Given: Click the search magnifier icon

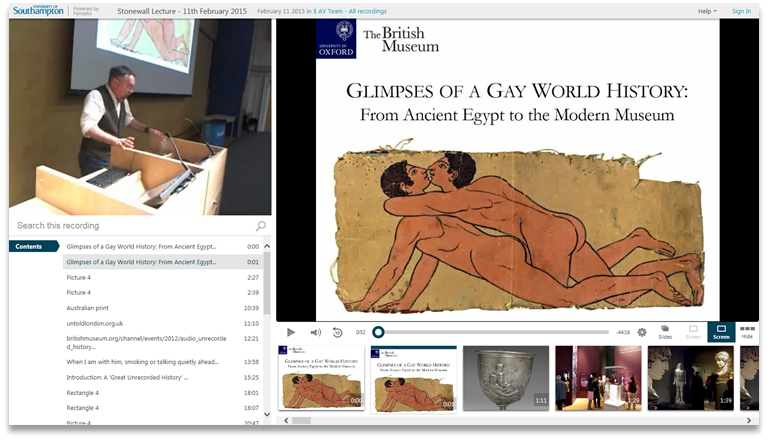Looking at the screenshot, I should 261,225.
